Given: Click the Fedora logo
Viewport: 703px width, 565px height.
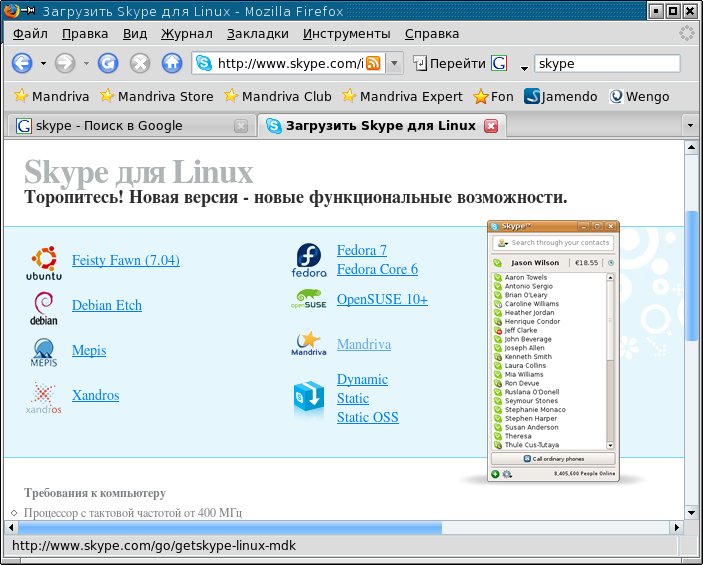Looking at the screenshot, I should (x=309, y=260).
